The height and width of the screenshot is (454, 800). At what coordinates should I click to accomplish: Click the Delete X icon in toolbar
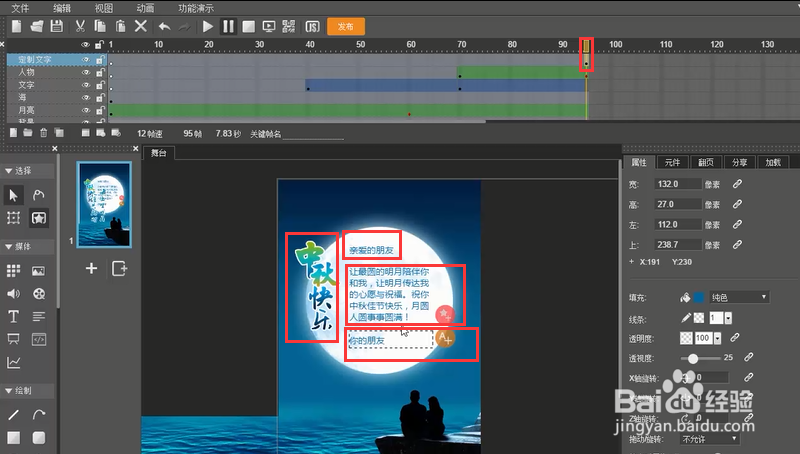click(x=141, y=26)
